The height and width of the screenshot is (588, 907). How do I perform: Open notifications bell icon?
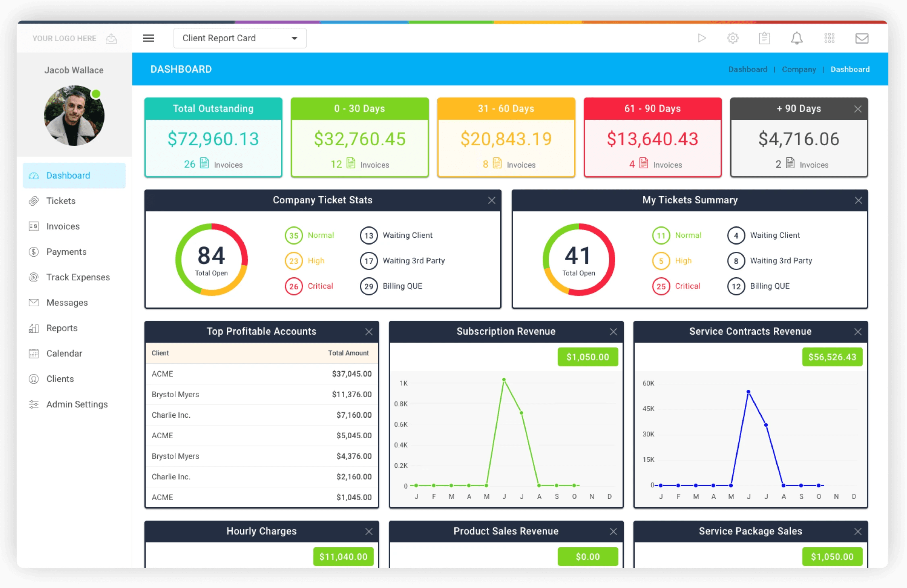(x=796, y=38)
